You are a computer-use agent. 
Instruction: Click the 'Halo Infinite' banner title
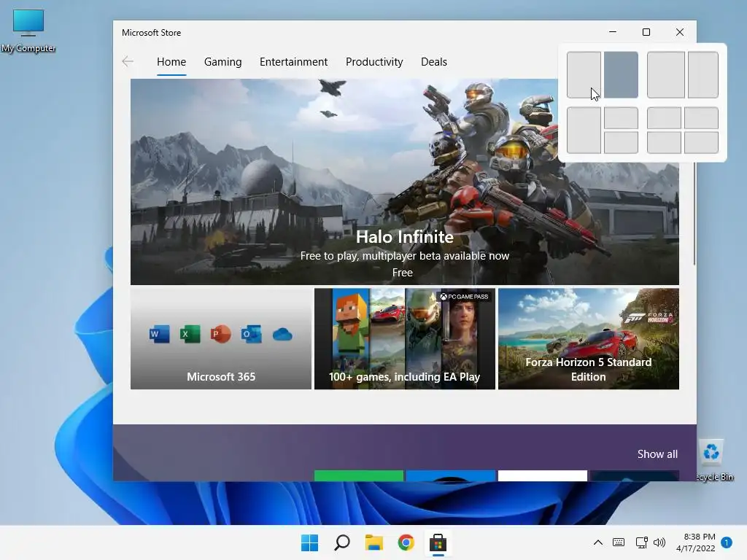coord(404,237)
